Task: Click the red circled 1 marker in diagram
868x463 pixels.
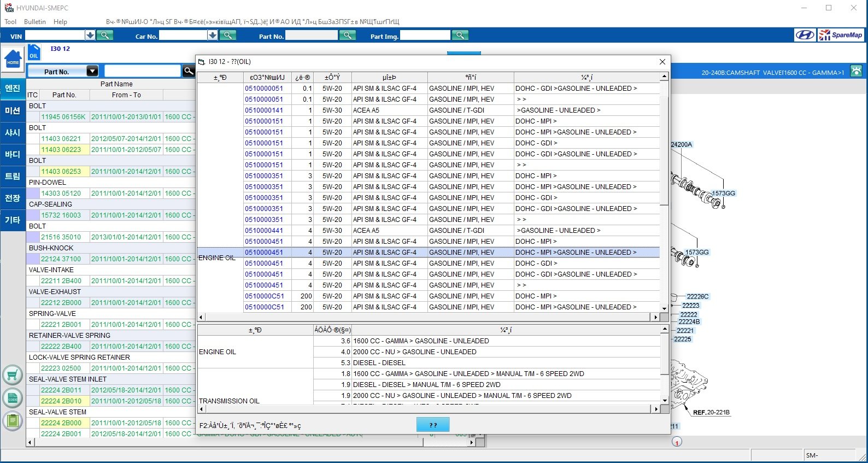Action: click(x=677, y=442)
